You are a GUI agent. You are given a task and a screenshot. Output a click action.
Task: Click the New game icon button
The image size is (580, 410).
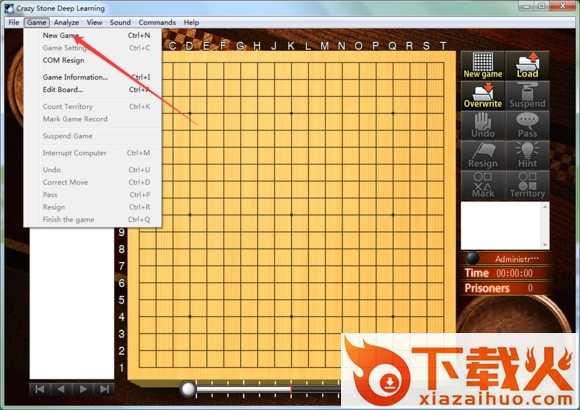pyautogui.click(x=483, y=65)
